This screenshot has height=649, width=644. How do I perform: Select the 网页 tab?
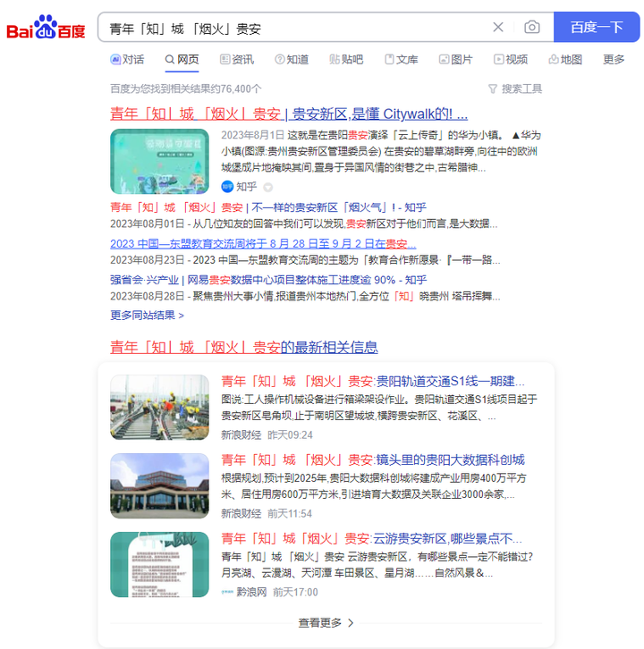click(x=182, y=60)
